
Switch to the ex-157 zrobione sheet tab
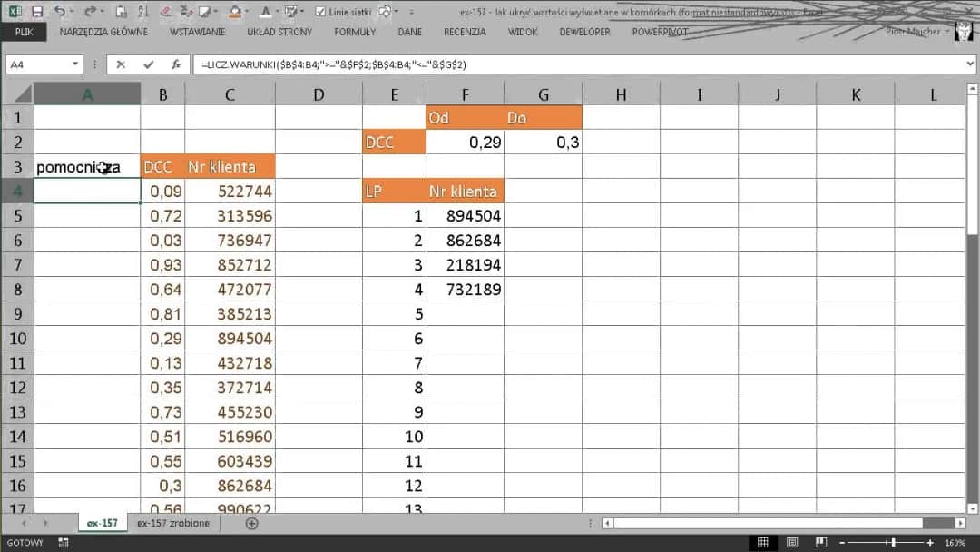[173, 524]
